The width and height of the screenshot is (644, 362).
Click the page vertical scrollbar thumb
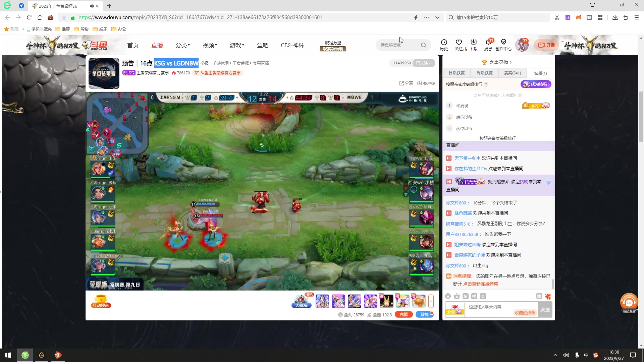pos(641,116)
